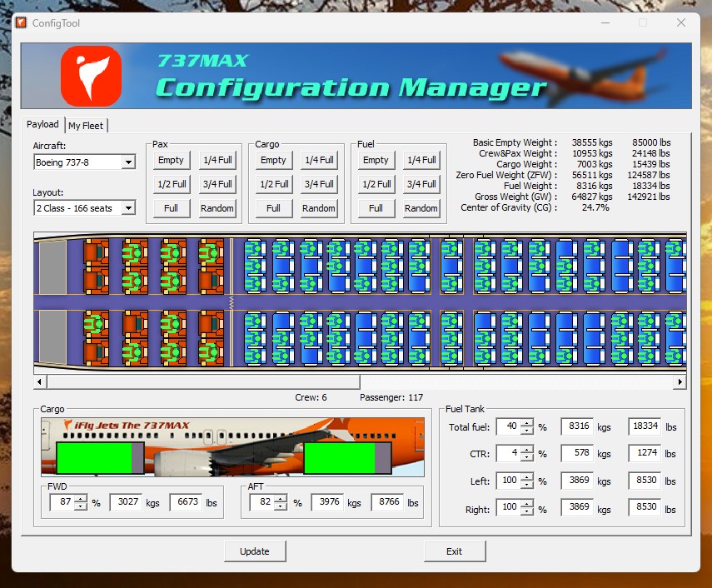Screen dimensions: 712x588
Task: Decrease FWD cargo percent with down arrow
Action: click(x=81, y=506)
